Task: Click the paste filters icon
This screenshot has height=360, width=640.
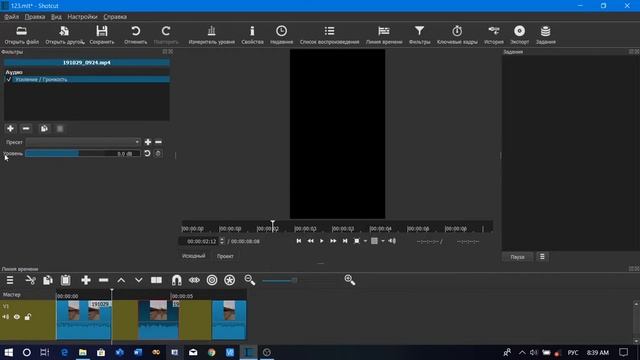Action: 60,129
